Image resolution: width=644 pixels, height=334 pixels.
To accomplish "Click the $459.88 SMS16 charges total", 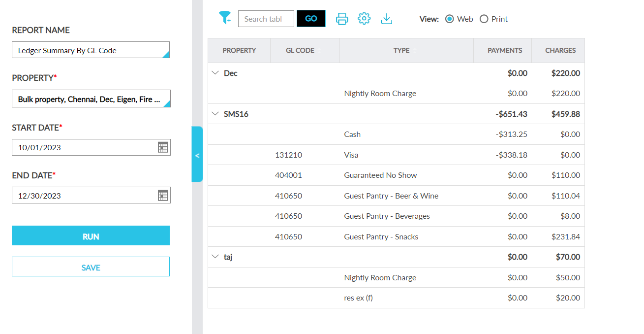I will (x=566, y=114).
